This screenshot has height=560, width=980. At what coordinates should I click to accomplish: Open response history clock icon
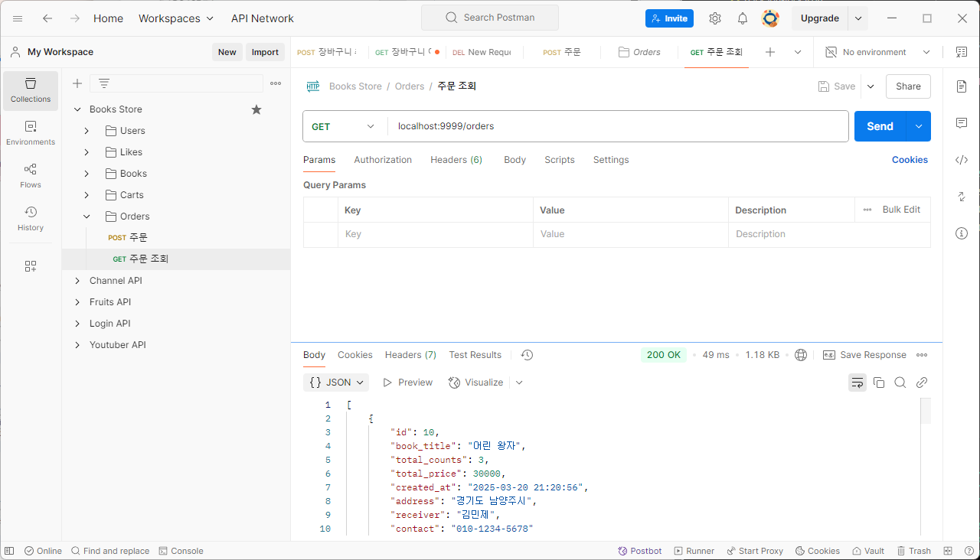527,355
